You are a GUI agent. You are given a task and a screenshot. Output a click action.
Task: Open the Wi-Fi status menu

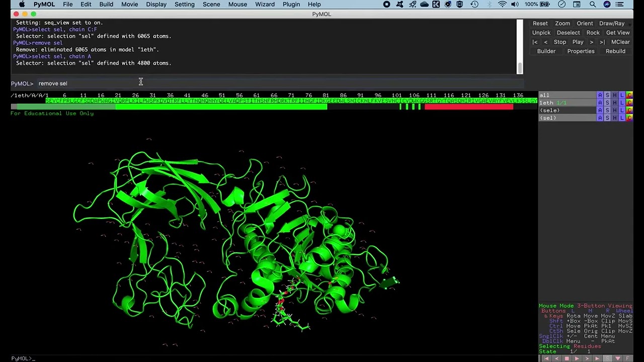tap(502, 5)
